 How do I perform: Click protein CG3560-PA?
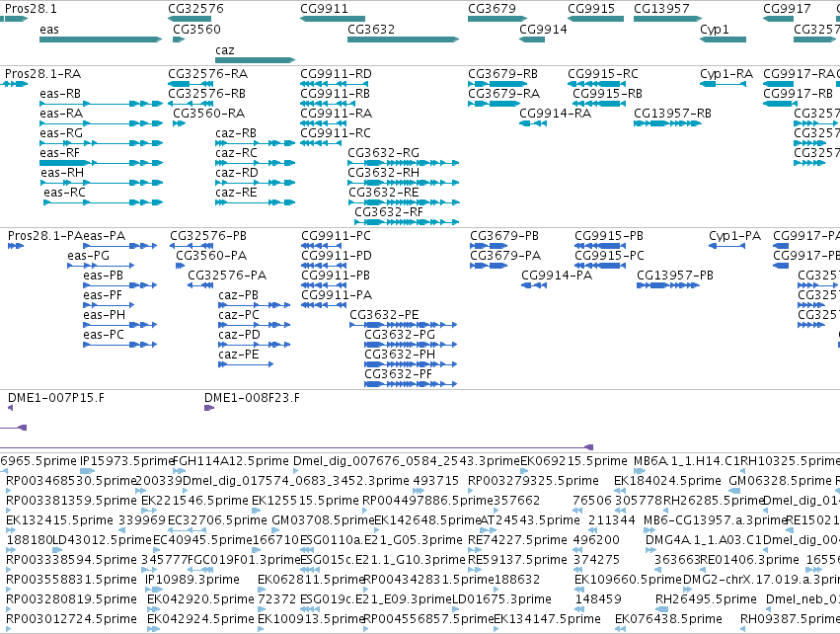point(180,266)
